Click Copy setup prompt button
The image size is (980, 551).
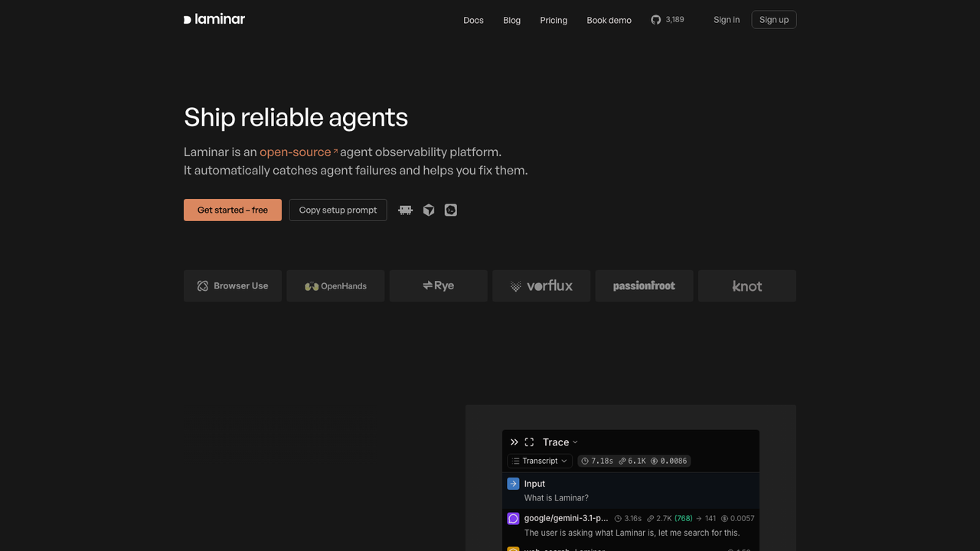coord(338,210)
